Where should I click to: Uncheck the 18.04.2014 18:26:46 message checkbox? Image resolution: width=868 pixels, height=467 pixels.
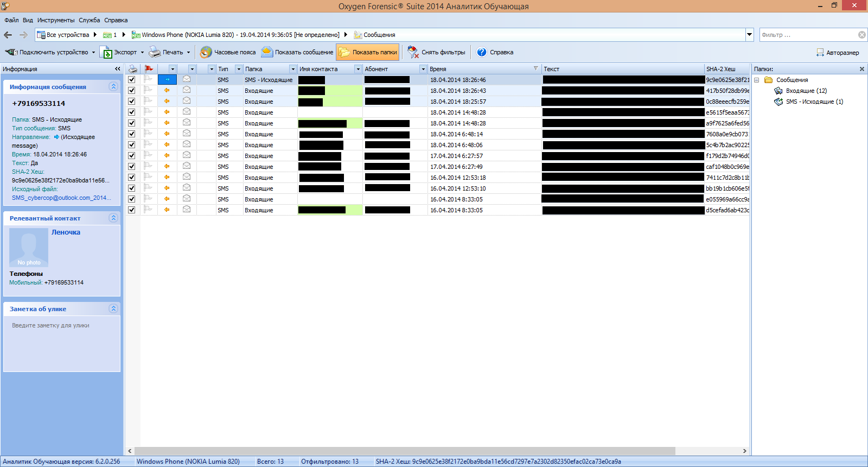(x=131, y=80)
